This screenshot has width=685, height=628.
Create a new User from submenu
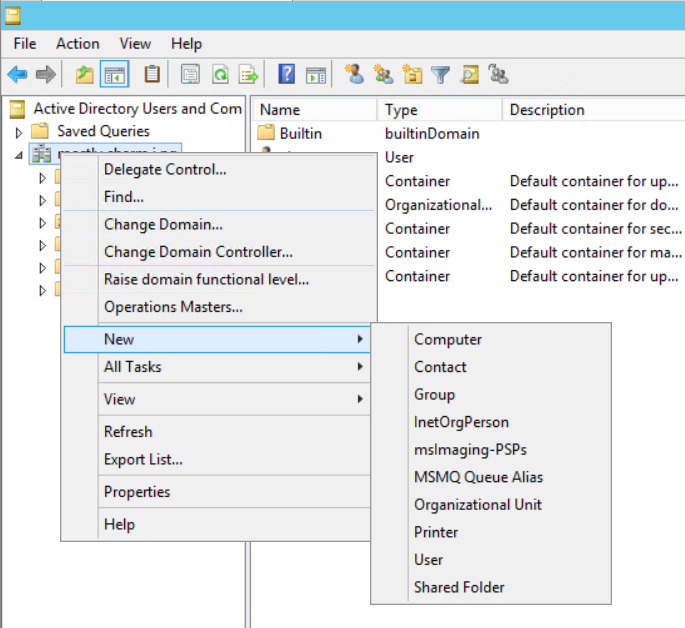(491, 559)
